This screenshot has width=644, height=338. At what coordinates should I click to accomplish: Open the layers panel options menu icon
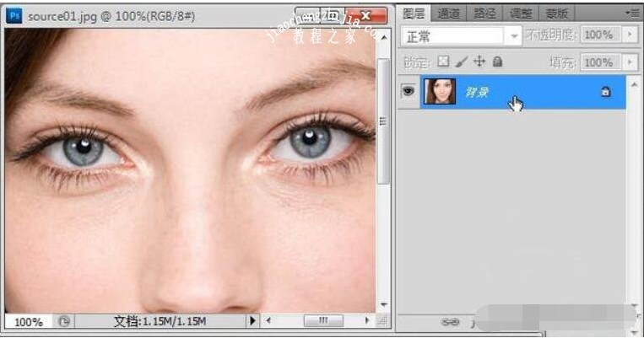click(633, 13)
